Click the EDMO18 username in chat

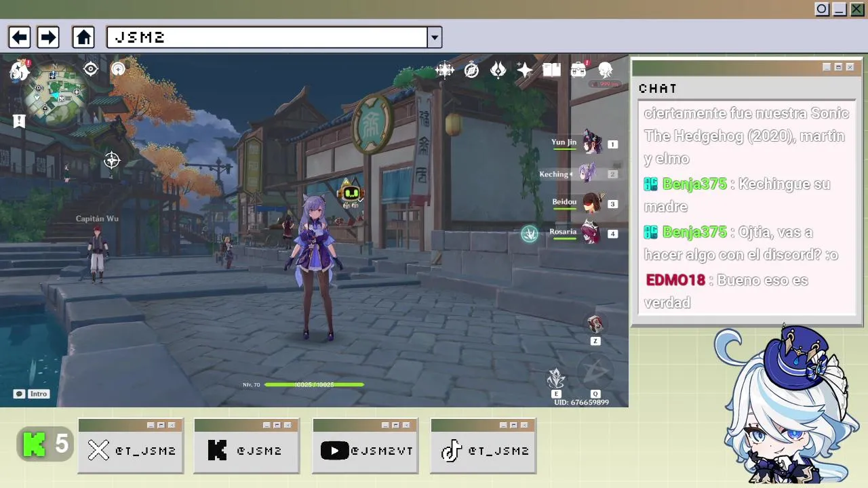pos(675,281)
